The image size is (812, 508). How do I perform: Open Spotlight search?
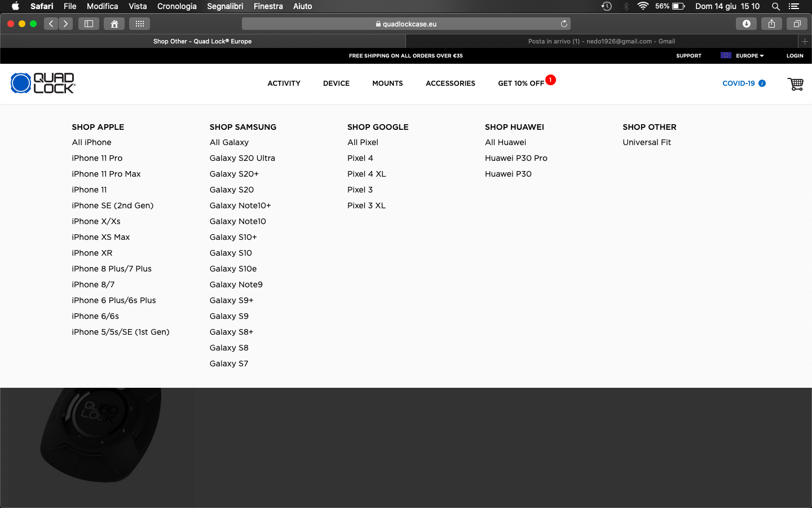[776, 6]
